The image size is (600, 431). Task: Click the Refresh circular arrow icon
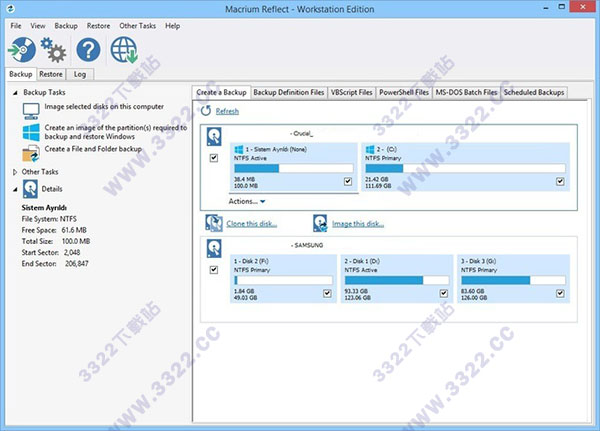206,111
